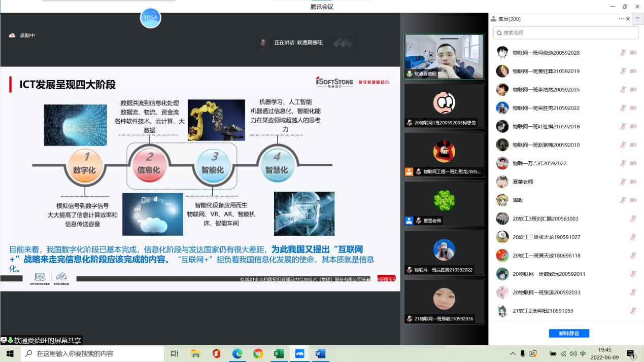Open Microsoft Edge from the taskbar
The image size is (644, 362).
coord(238,353)
